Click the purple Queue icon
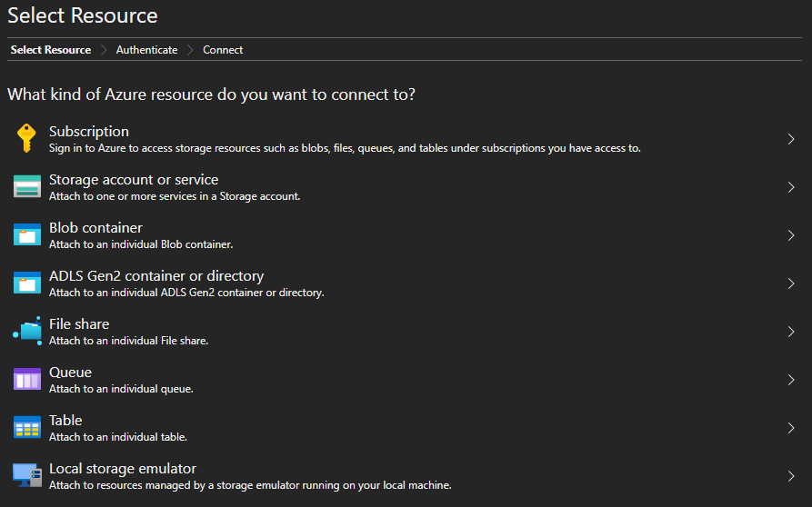 (27, 379)
